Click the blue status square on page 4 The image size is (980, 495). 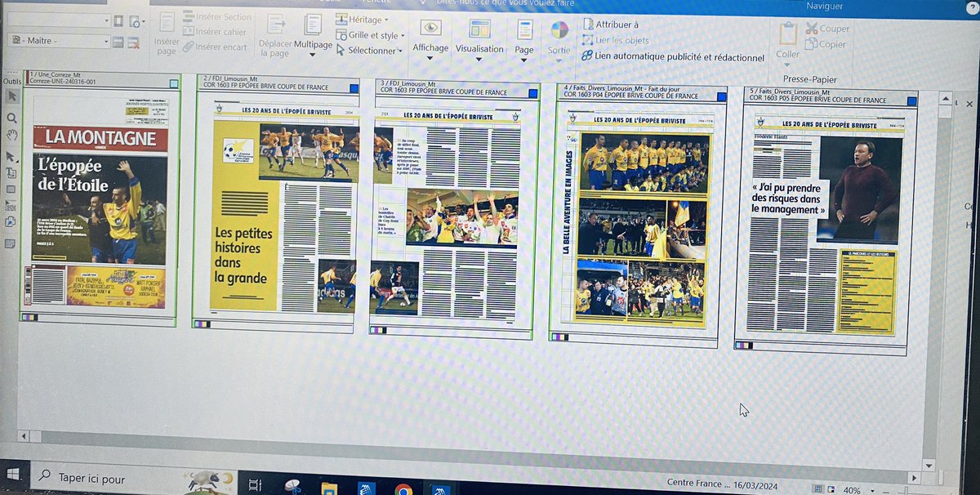pos(721,96)
